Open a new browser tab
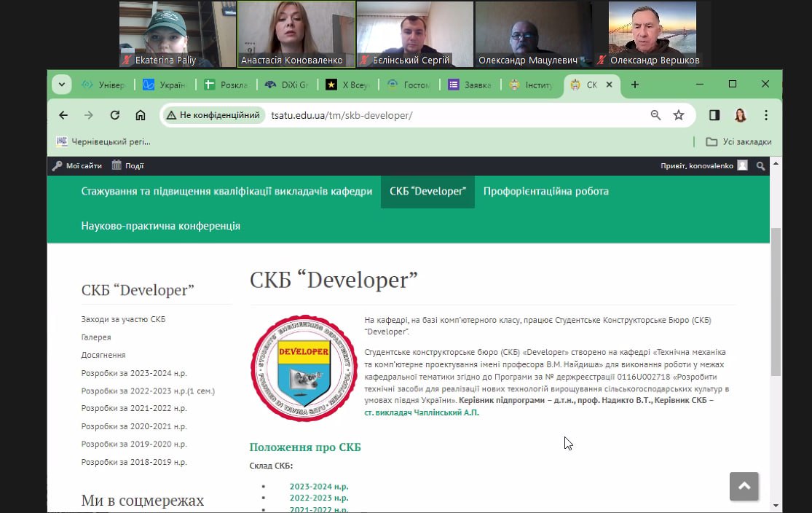Viewport: 812px width, 513px height. [635, 85]
